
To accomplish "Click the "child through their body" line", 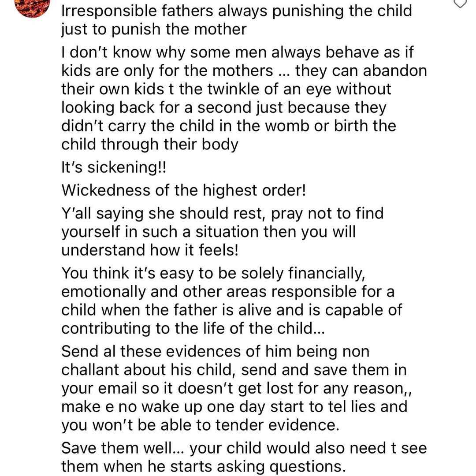I will pos(150,144).
